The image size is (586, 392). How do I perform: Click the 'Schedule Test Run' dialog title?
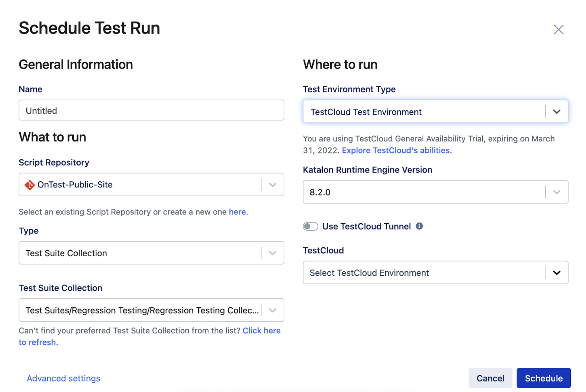89,28
